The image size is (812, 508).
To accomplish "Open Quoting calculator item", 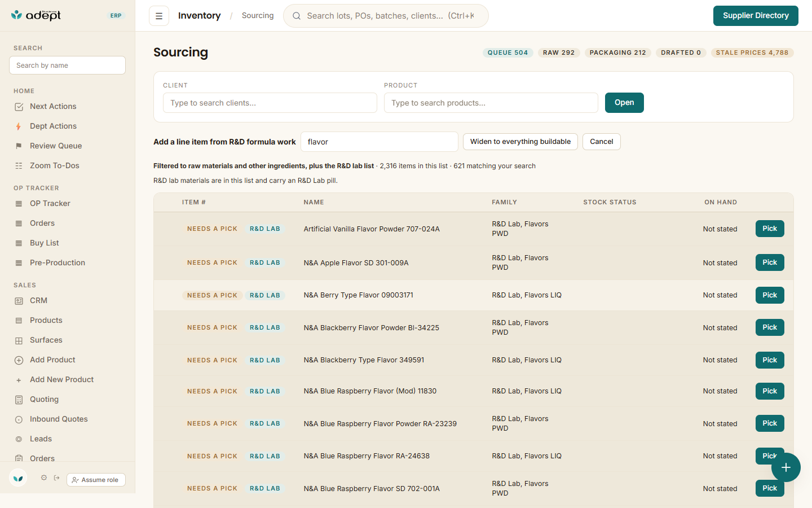I will (44, 399).
